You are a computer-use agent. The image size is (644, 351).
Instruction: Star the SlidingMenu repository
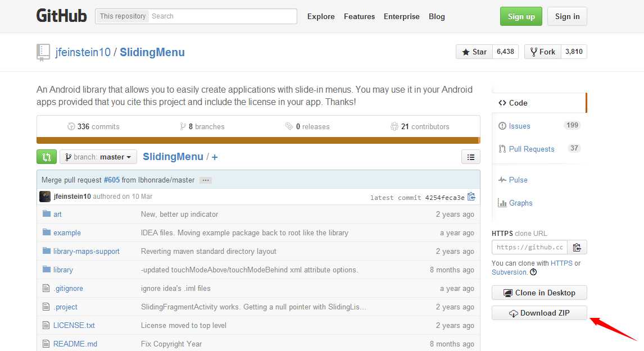tap(474, 52)
